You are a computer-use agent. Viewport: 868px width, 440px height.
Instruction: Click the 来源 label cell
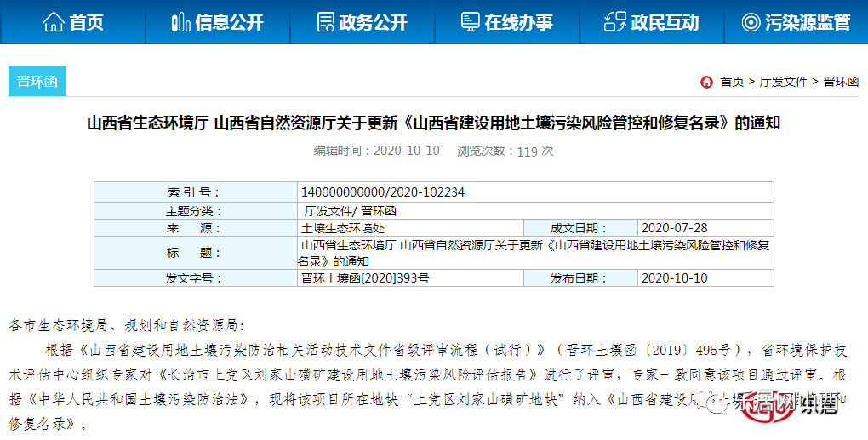click(196, 228)
